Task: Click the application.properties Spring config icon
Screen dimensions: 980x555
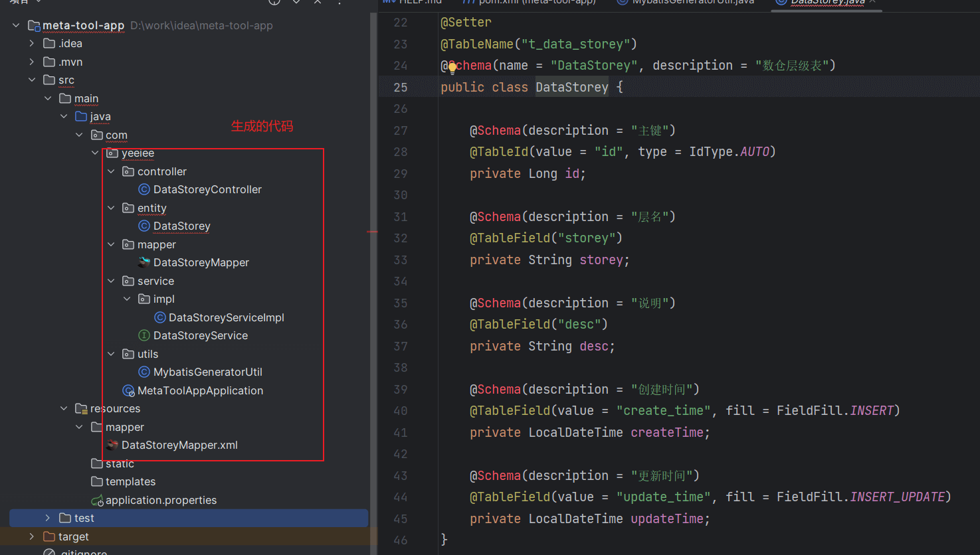Action: [x=97, y=501]
